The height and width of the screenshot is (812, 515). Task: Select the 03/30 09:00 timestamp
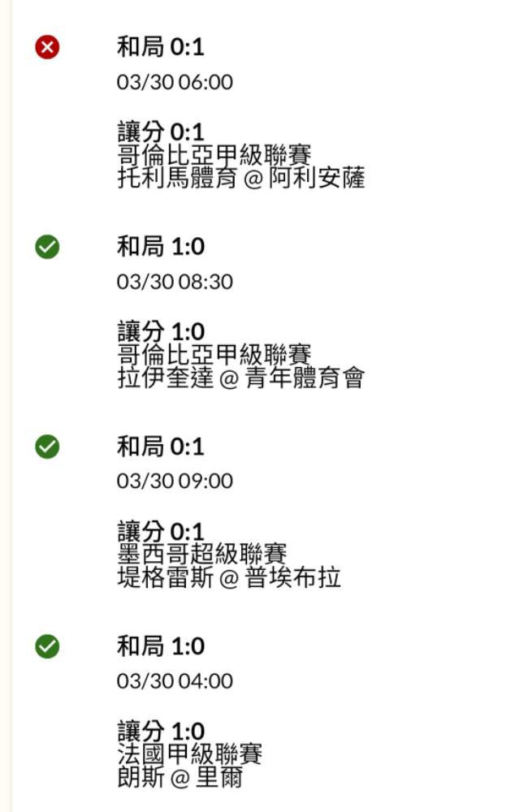(175, 481)
